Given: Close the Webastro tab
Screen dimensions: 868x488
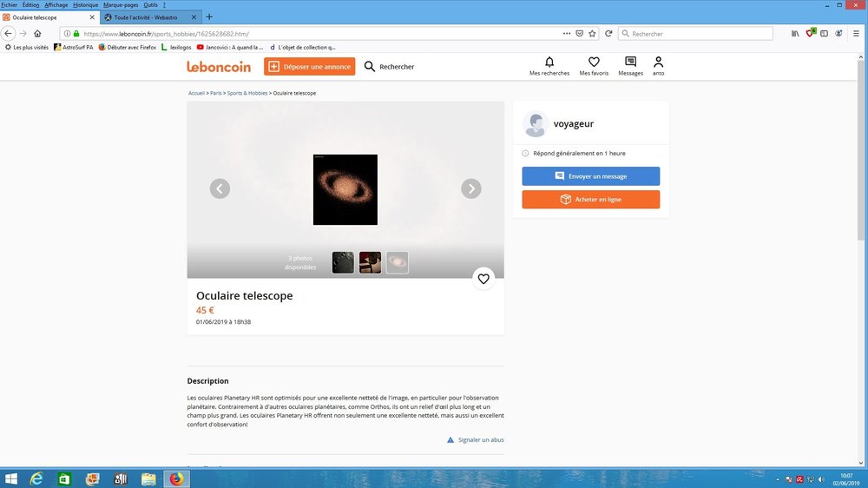Looking at the screenshot, I should [x=194, y=17].
